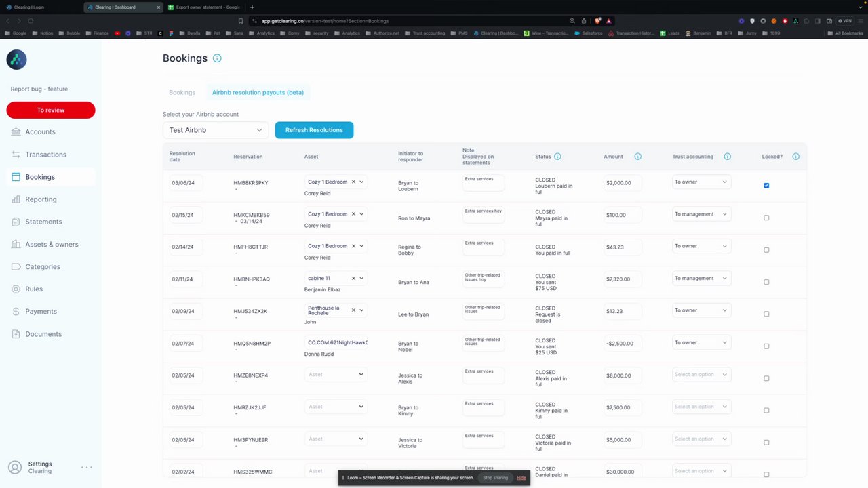
Task: Click browser address bar URL
Action: [325, 21]
